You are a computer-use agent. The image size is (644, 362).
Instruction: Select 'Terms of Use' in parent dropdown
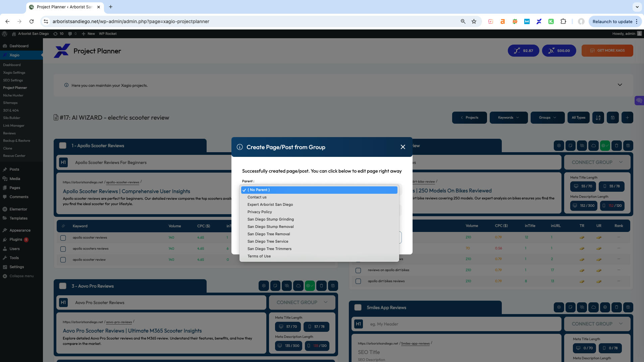(x=319, y=256)
